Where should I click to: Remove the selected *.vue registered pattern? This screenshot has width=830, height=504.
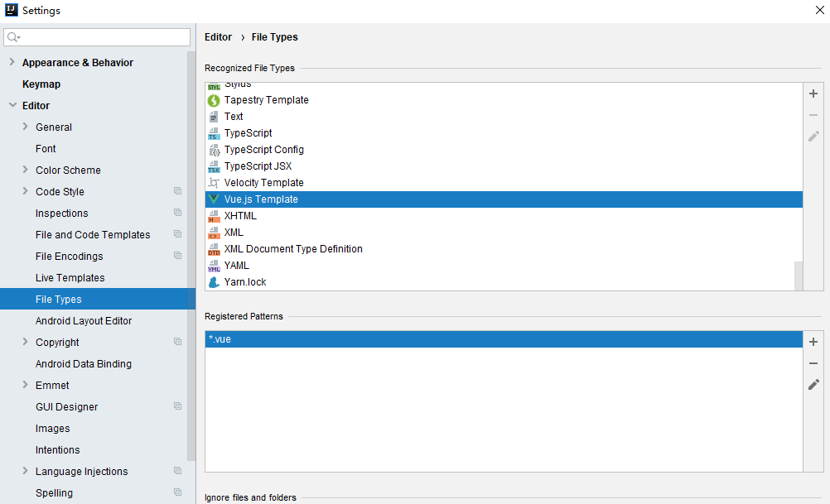tap(813, 363)
